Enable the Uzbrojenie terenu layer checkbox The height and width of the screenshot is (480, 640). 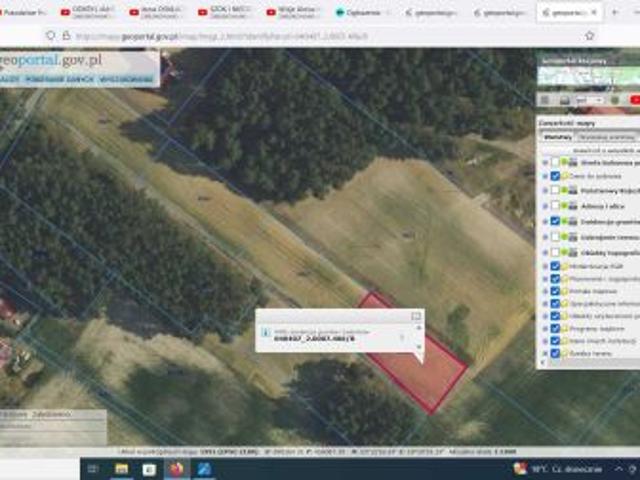pyautogui.click(x=555, y=237)
